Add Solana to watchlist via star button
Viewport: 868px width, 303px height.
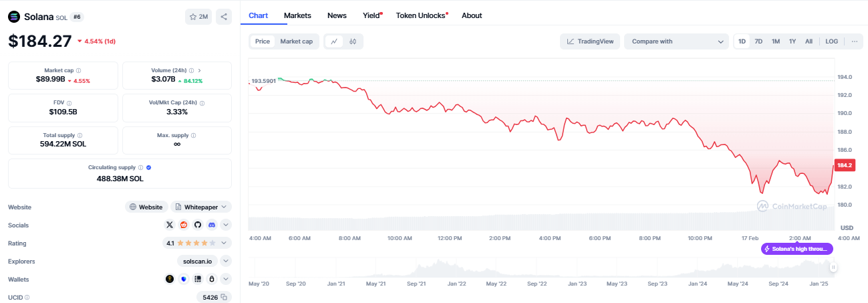[198, 17]
